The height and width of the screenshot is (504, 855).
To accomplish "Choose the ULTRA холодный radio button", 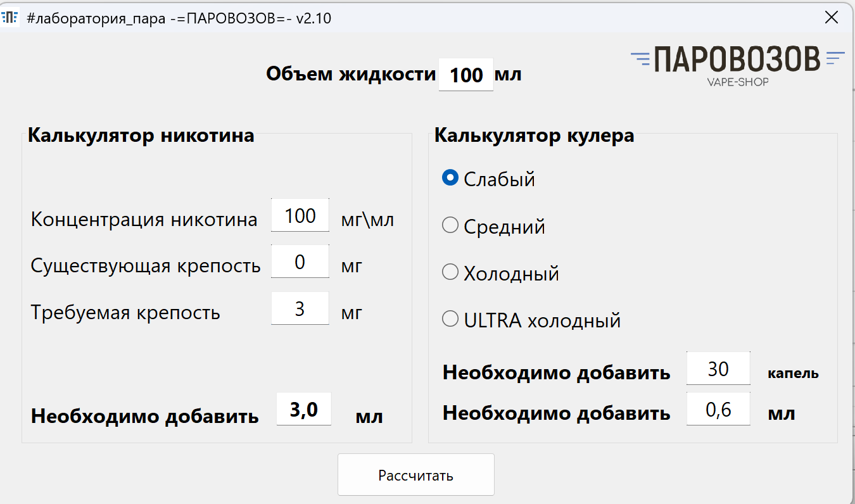I will coord(531,320).
